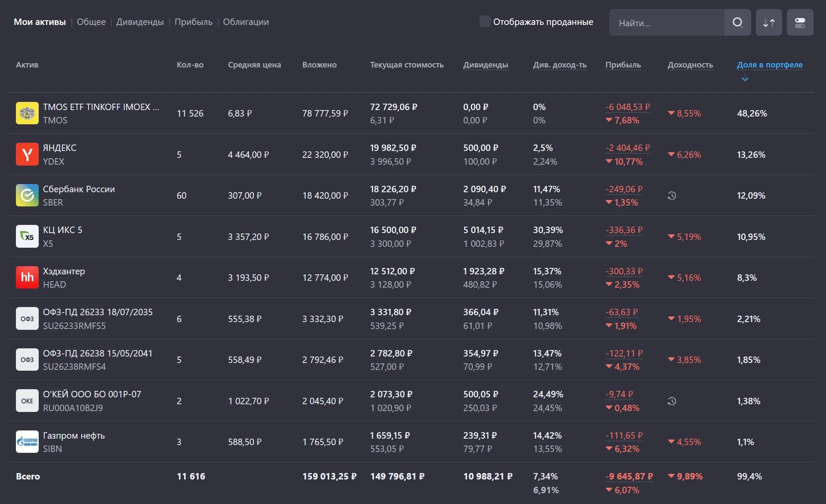
Task: Click the TMOS profit value -6 048,53 ₽
Action: [x=628, y=107]
